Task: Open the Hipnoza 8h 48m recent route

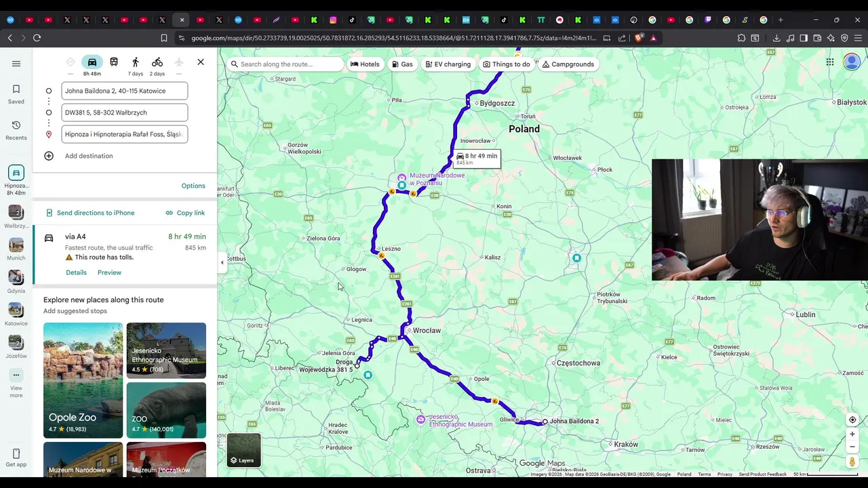Action: [x=16, y=180]
